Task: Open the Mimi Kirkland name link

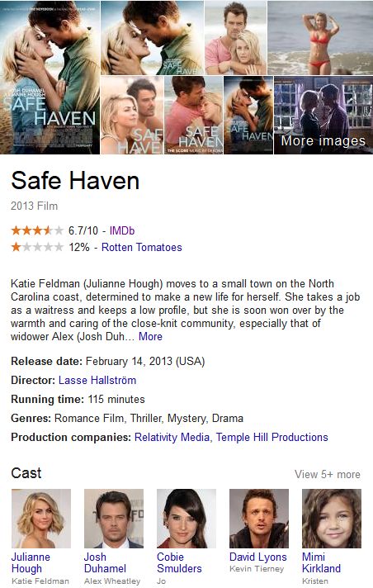Action: [x=321, y=562]
